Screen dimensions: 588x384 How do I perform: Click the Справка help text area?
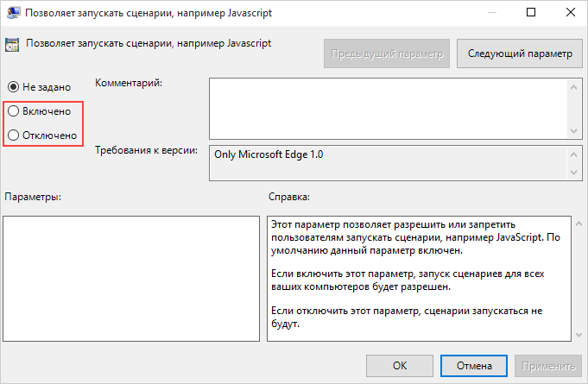[x=419, y=278]
